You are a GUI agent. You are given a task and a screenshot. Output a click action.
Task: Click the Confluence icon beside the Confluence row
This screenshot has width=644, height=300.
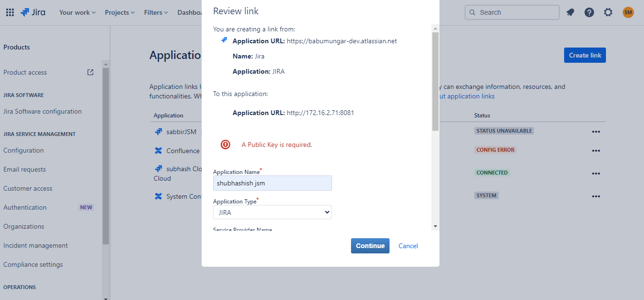158,150
